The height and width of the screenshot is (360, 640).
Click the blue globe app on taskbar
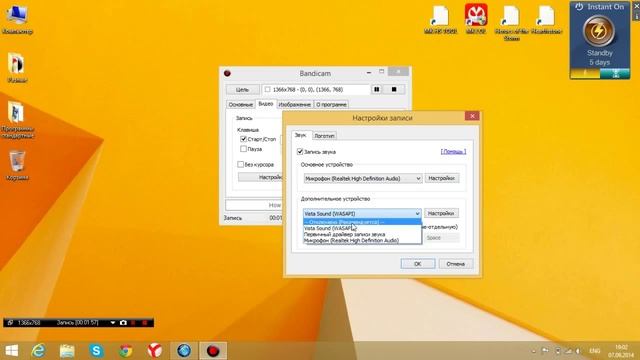coord(184,351)
